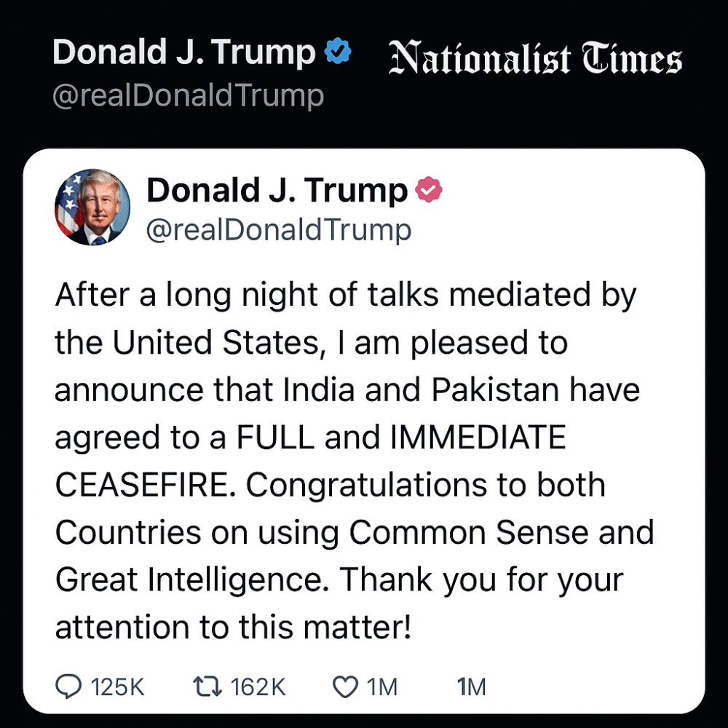The height and width of the screenshot is (728, 728).
Task: Click the word CEASEFIRE in the tweet
Action: 141,486
